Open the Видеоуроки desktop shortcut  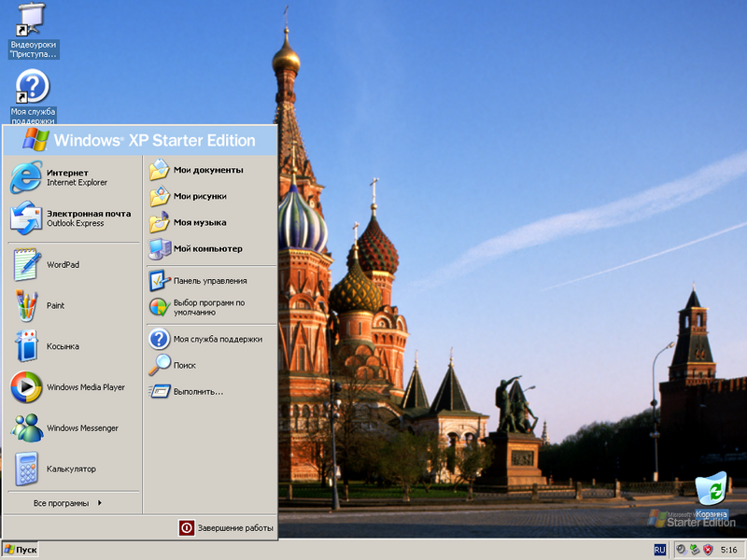[31, 19]
